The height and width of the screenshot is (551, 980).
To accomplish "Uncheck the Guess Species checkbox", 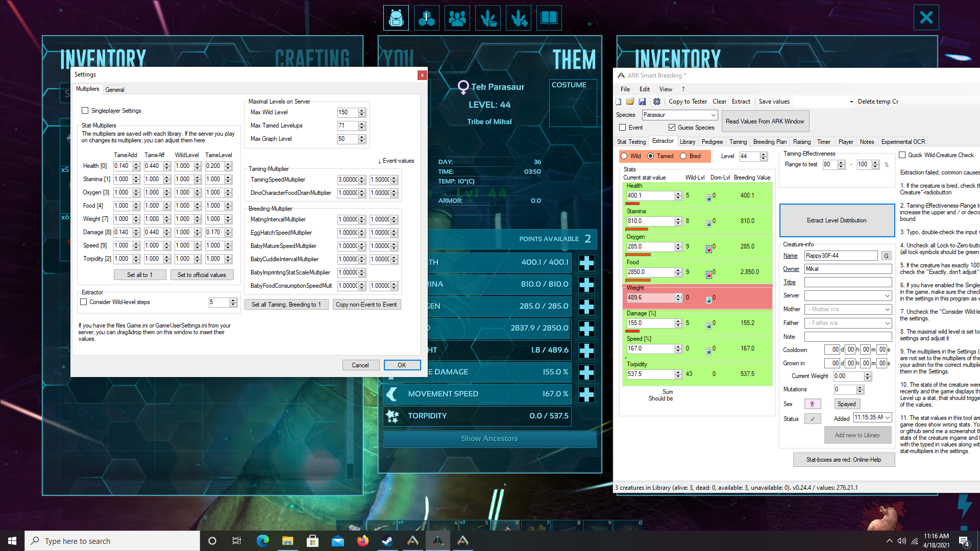I will click(672, 128).
